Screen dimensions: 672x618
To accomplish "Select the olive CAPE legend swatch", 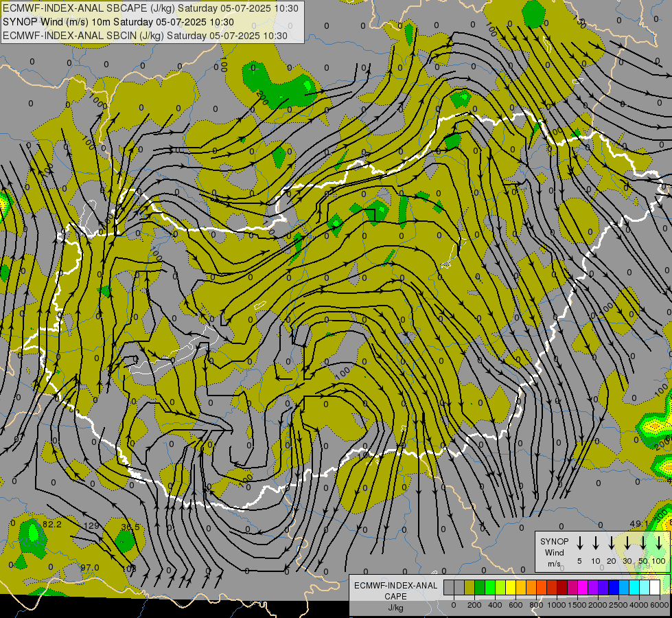I will click(x=470, y=587).
